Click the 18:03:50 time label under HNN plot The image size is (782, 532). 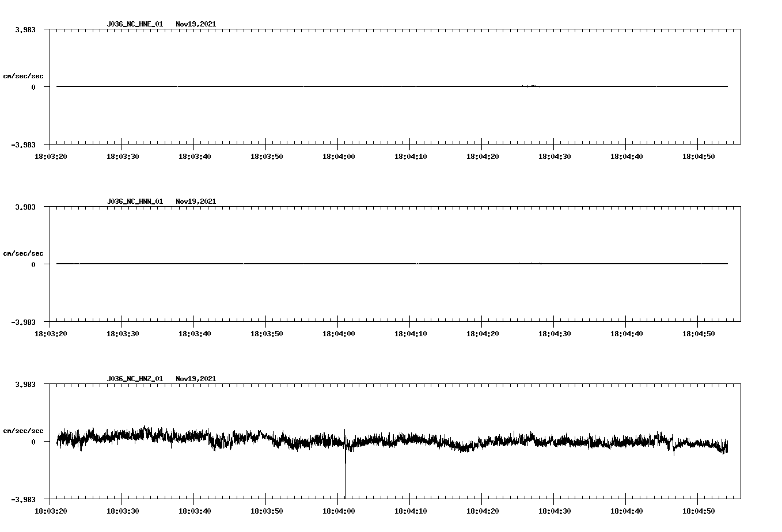pos(267,333)
